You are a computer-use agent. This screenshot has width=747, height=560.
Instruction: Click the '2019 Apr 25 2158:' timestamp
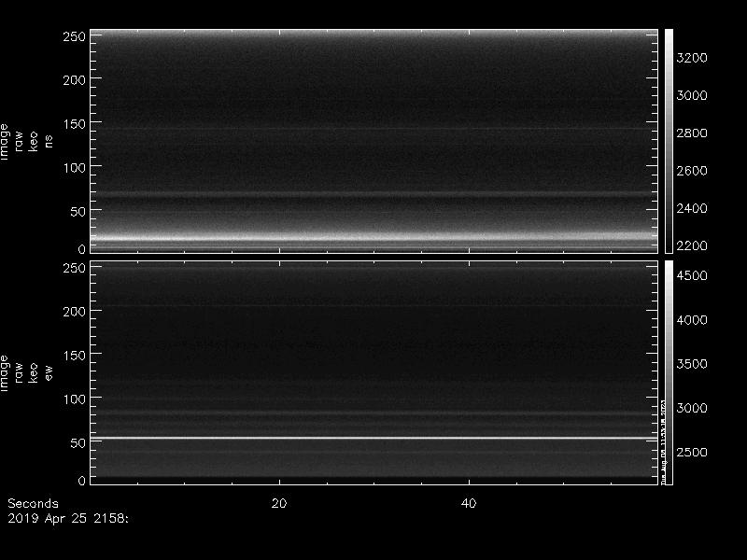pos(68,518)
